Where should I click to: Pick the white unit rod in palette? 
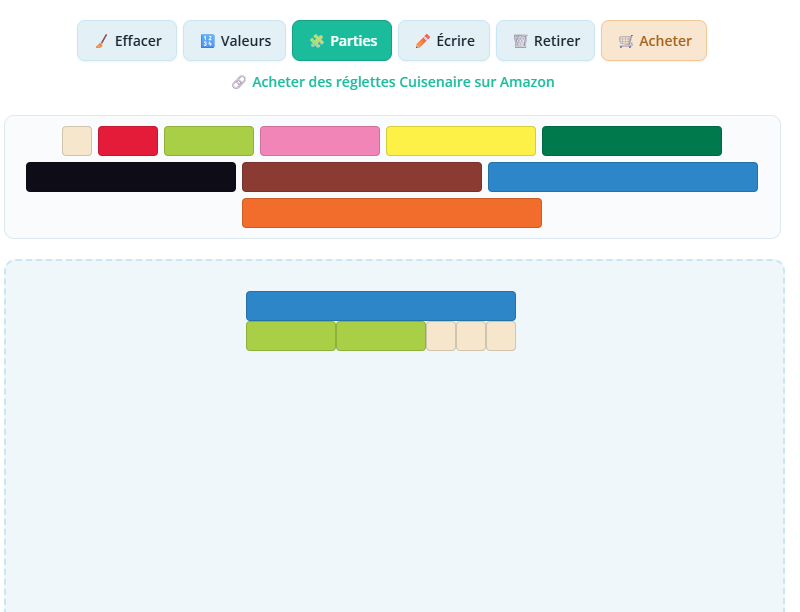(77, 141)
